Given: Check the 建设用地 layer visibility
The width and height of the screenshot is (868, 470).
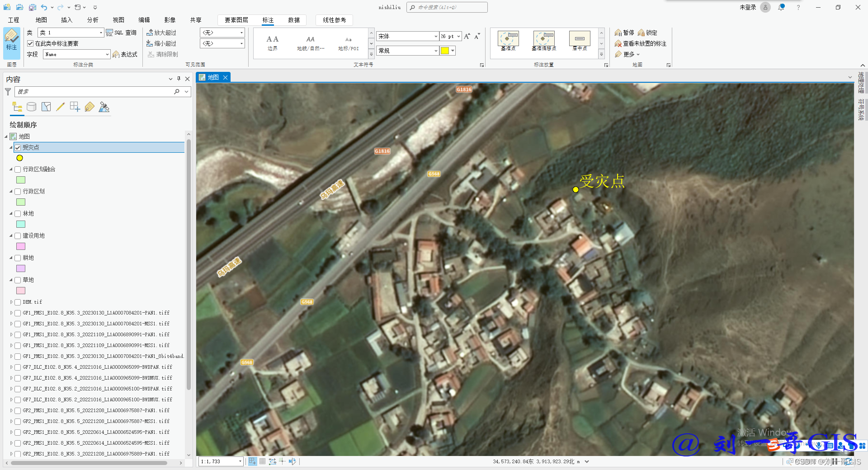Looking at the screenshot, I should (18, 236).
